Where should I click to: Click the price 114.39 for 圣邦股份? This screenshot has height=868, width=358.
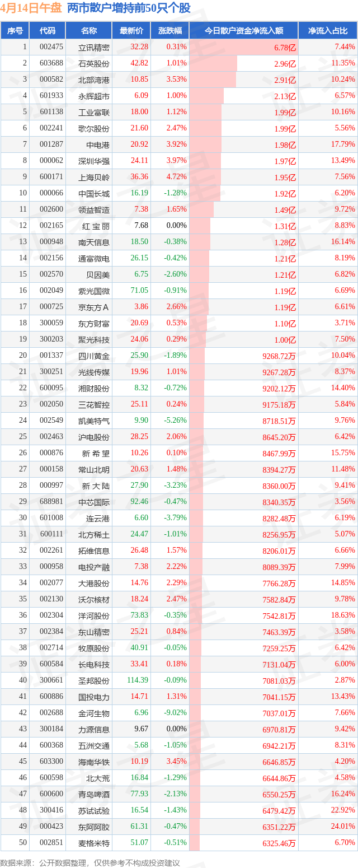pos(137,680)
